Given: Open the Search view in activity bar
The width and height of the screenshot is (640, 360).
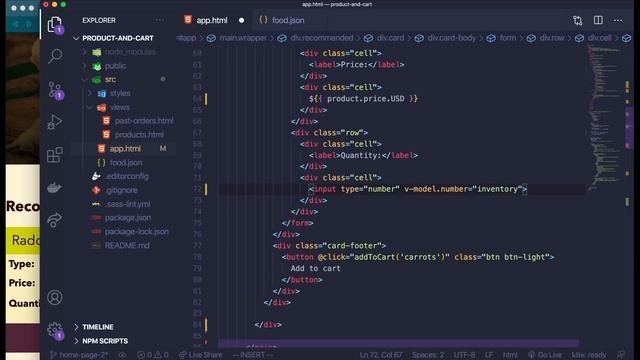Looking at the screenshot, I should pos(55,56).
